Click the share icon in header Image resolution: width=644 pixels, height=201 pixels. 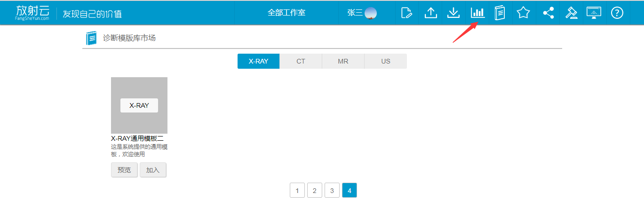pos(548,13)
